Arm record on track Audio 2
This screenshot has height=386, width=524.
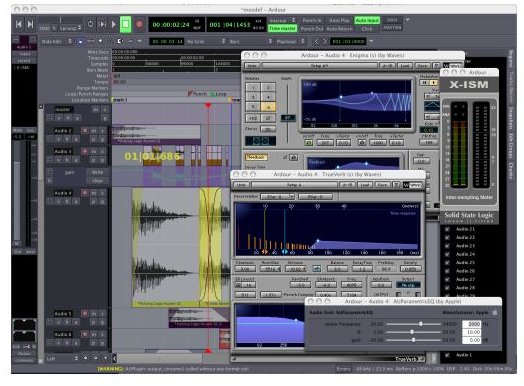[x=85, y=131]
